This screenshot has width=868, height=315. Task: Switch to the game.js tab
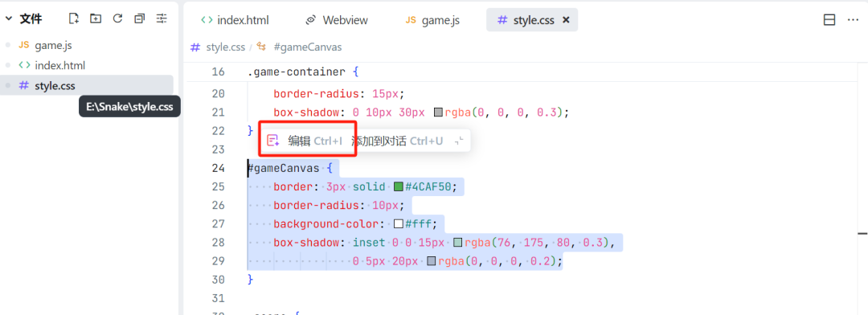click(x=432, y=20)
